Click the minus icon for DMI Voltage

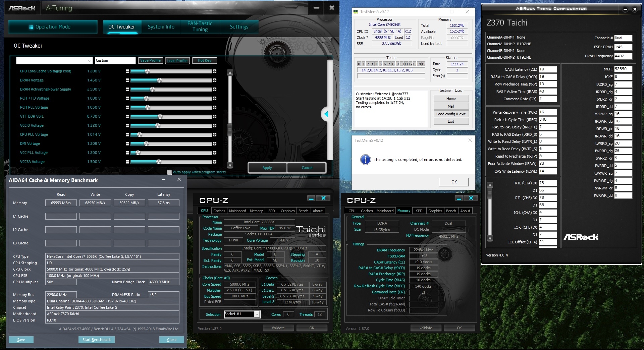pos(127,144)
